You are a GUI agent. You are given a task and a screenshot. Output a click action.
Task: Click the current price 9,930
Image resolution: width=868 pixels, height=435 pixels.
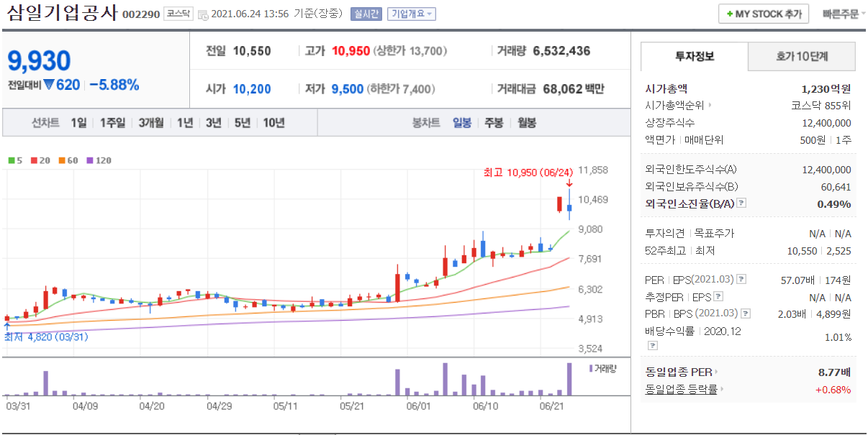tap(39, 60)
